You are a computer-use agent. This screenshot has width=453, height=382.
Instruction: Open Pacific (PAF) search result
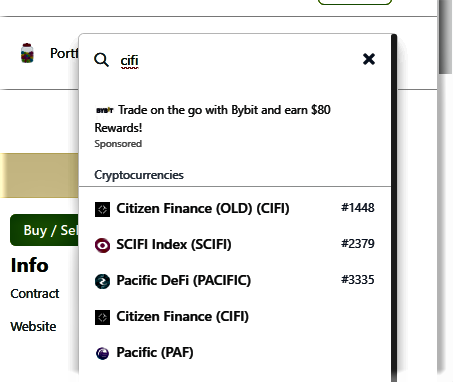click(235, 353)
